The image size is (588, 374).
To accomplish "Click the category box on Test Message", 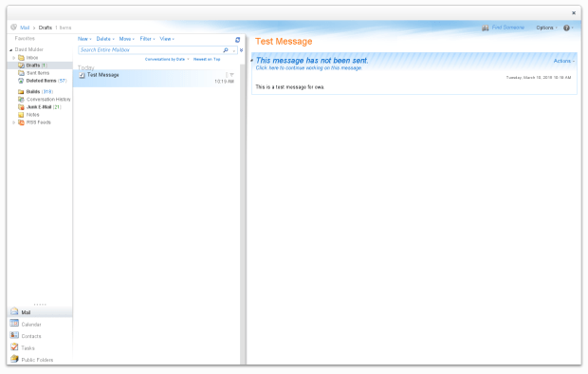I will tap(227, 75).
